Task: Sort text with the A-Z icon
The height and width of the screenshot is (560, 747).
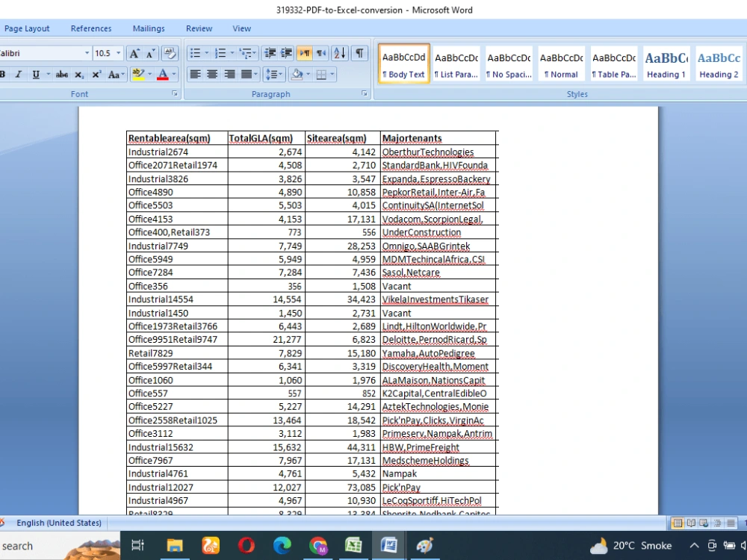Action: (340, 53)
